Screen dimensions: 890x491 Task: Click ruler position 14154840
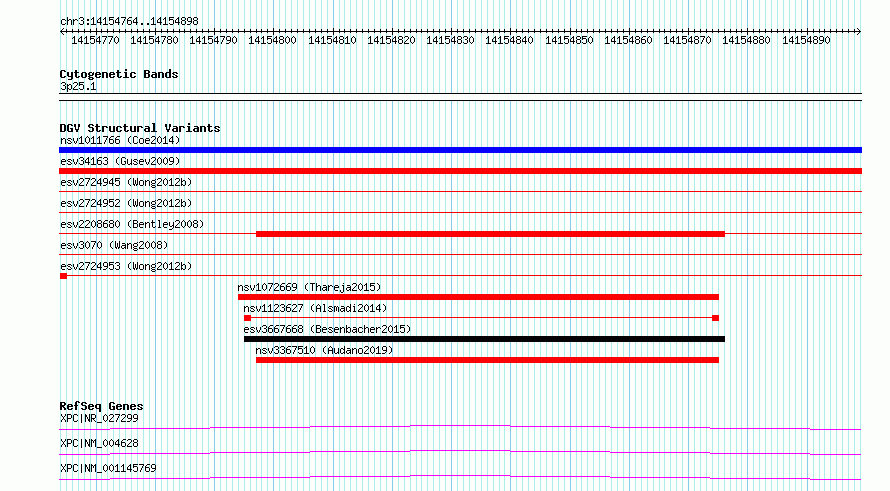pyautogui.click(x=509, y=40)
